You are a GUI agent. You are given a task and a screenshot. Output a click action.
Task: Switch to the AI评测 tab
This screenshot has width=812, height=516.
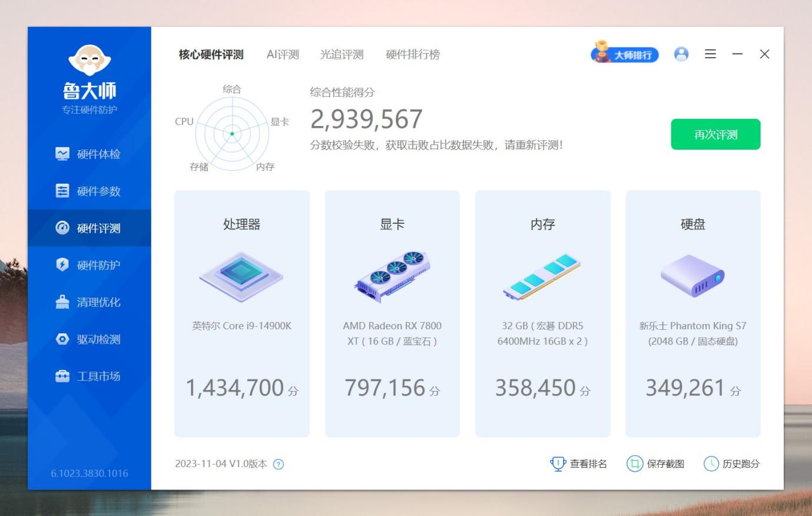click(x=283, y=55)
